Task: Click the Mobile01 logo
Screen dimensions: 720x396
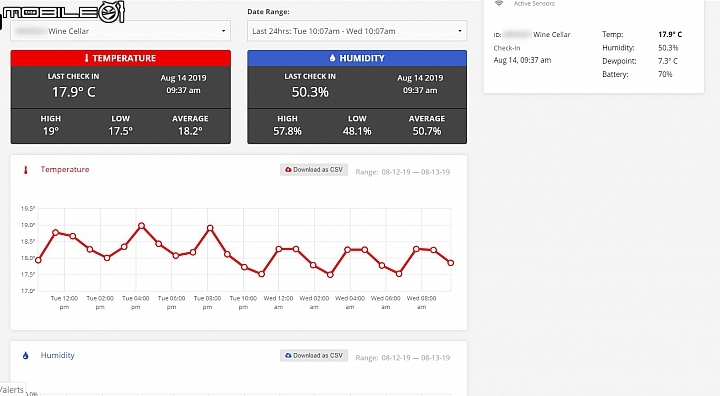Action: (x=62, y=12)
